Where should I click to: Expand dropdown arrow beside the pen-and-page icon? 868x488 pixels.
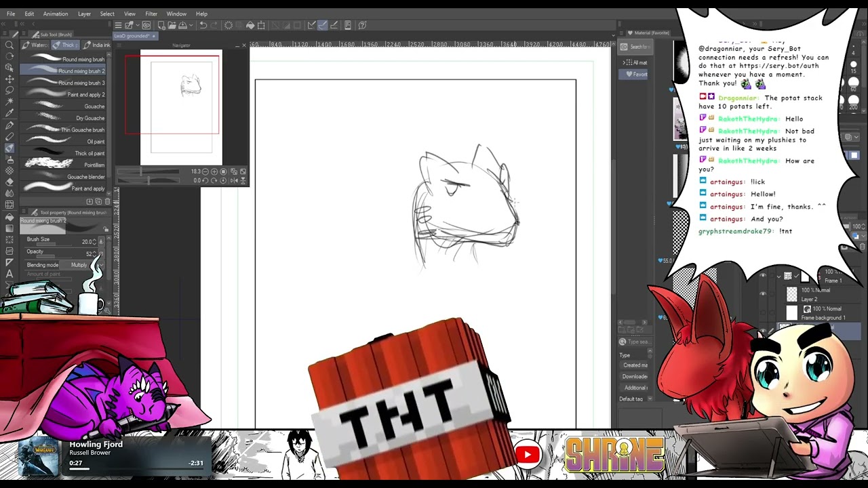point(138,25)
